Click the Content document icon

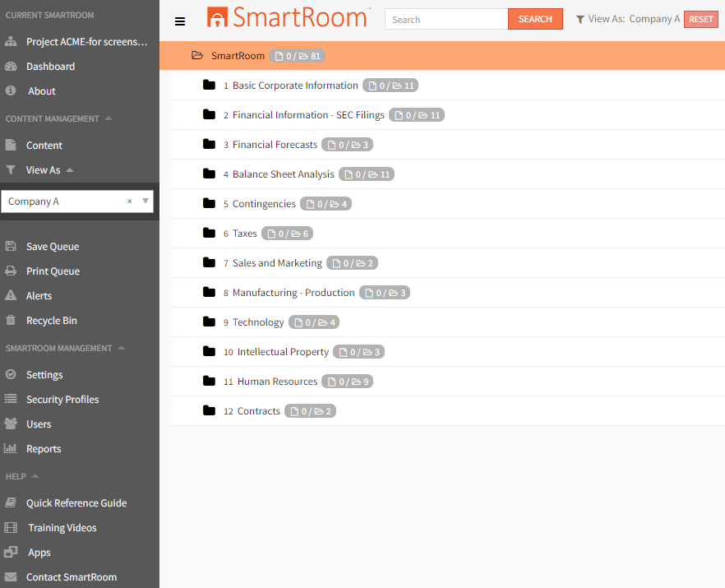coord(11,145)
